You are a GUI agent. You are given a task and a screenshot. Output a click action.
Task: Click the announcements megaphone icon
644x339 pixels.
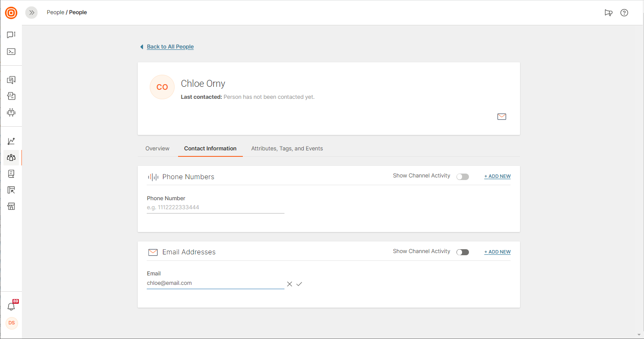608,13
